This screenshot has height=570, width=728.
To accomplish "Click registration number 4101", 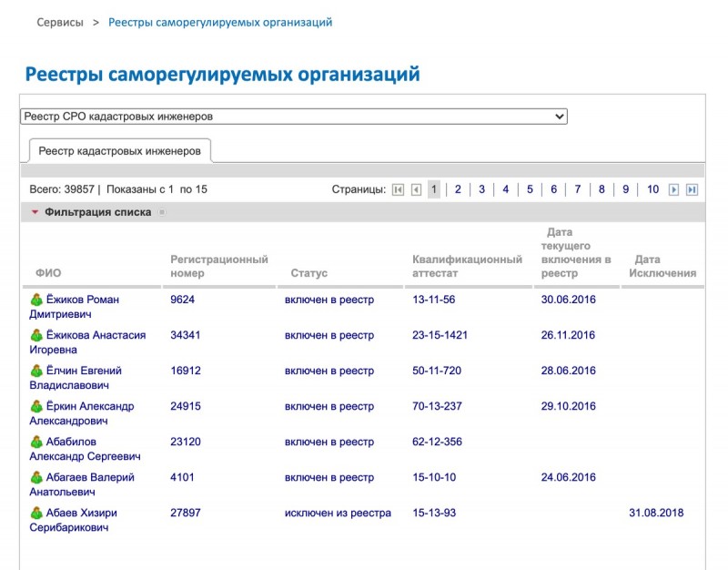I will coord(182,477).
